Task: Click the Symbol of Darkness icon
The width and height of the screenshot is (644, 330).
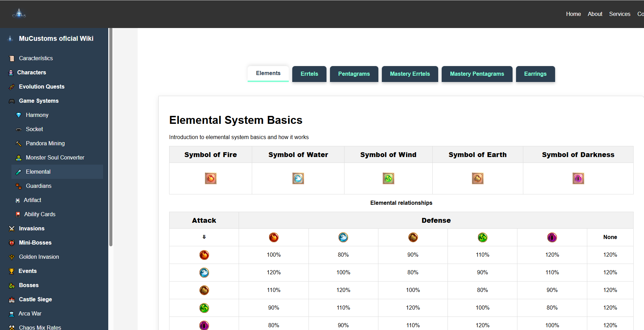Action: pyautogui.click(x=578, y=178)
